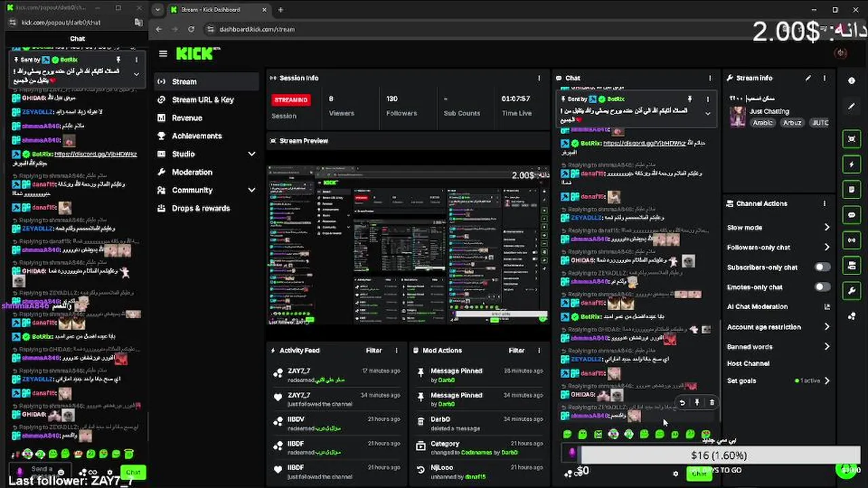
Task: Expand Followers-only chat settings
Action: (827, 247)
